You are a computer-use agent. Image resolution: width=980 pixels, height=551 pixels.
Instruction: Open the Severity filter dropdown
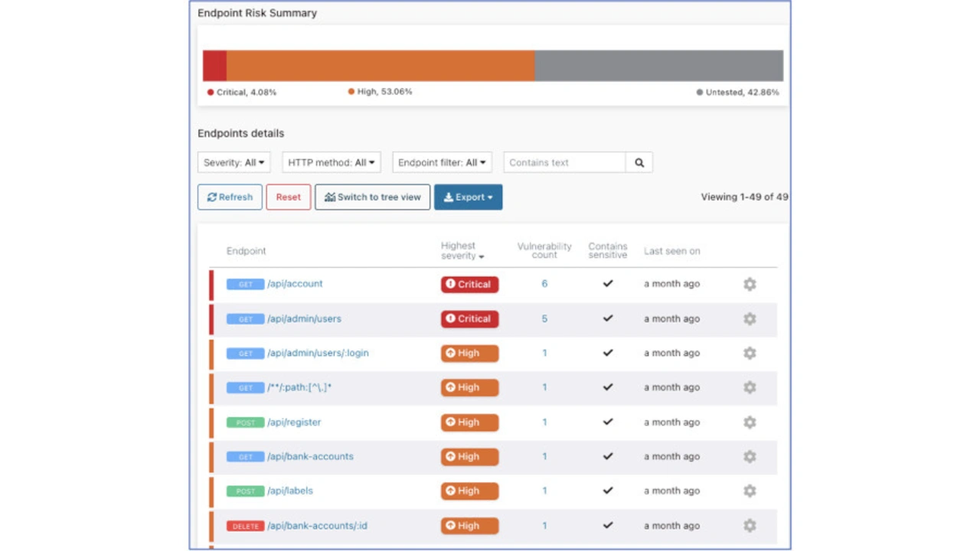point(234,162)
